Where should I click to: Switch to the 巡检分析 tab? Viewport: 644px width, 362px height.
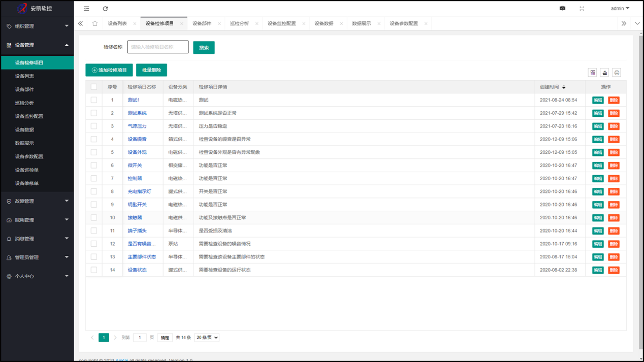239,23
